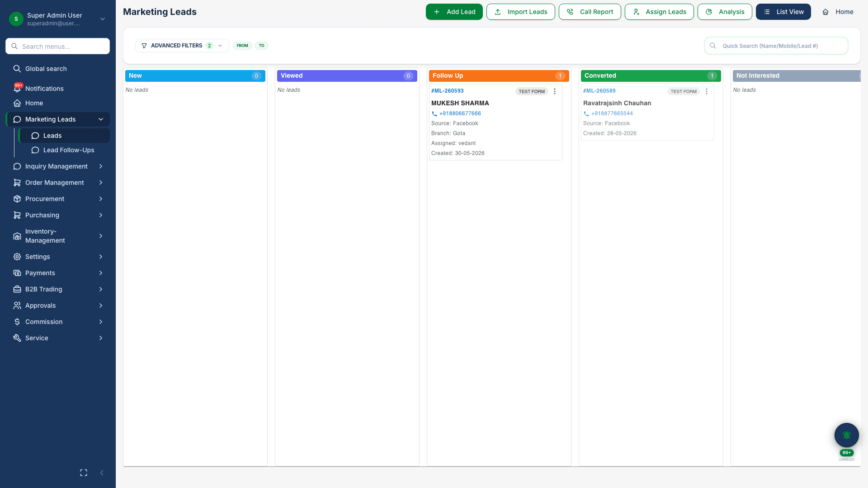Click the Notifications bell icon in sidebar
The height and width of the screenshot is (488, 868).
[x=17, y=89]
